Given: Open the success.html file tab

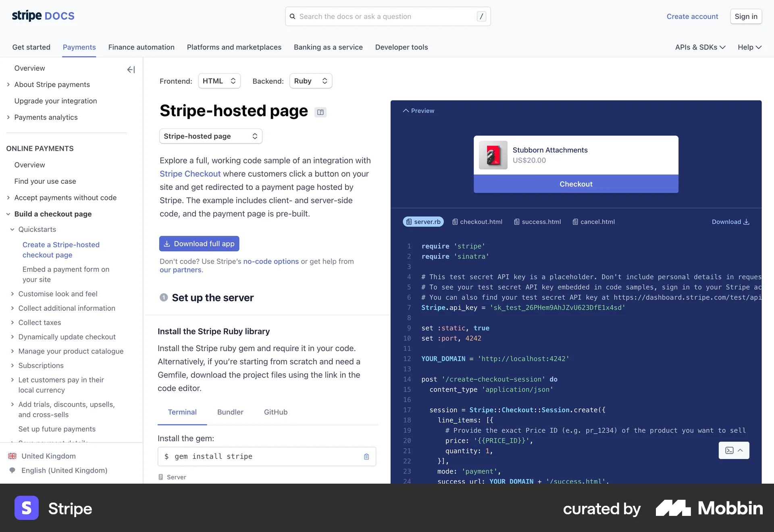Looking at the screenshot, I should pyautogui.click(x=537, y=221).
